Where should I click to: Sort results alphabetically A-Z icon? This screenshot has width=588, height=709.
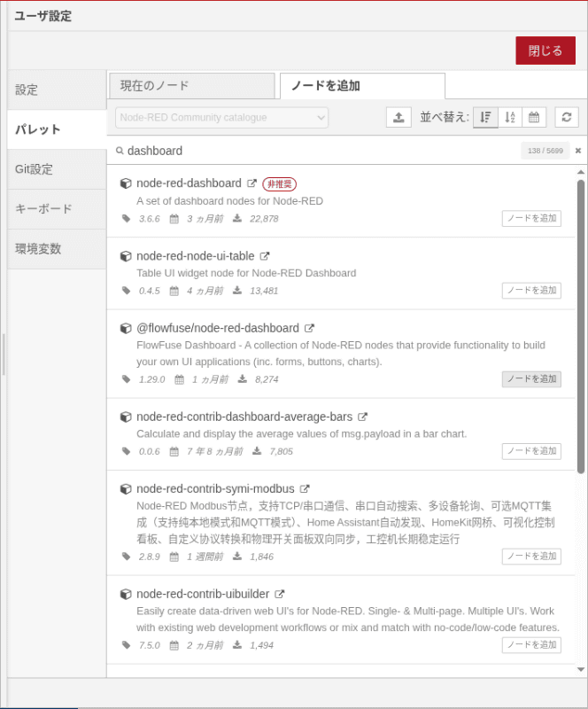(510, 118)
